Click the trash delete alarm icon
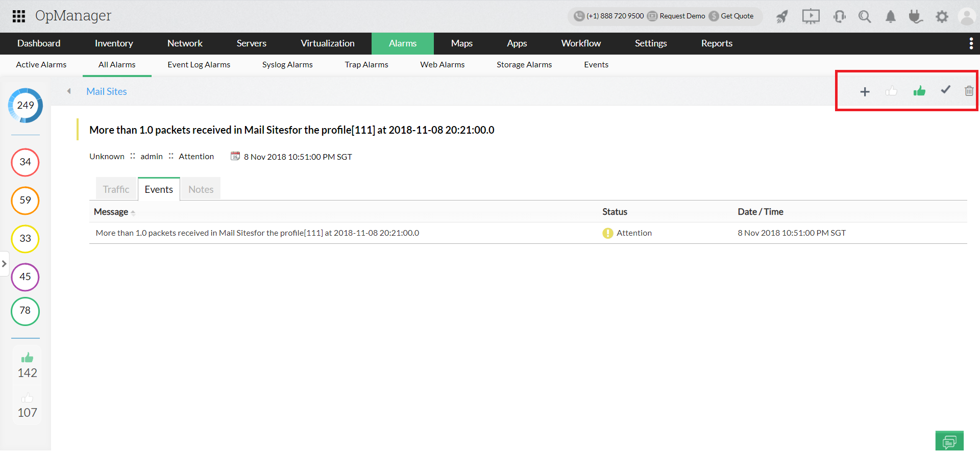The height and width of the screenshot is (452, 980). tap(969, 91)
